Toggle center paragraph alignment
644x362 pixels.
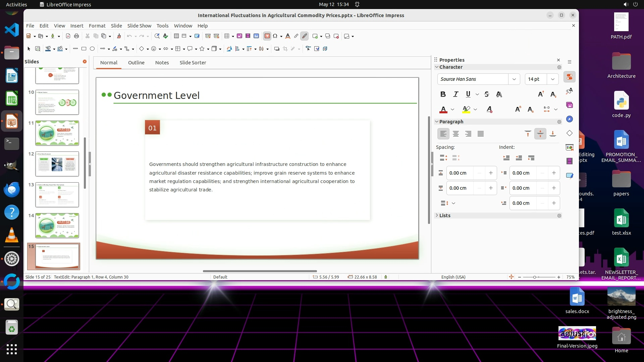(x=455, y=134)
